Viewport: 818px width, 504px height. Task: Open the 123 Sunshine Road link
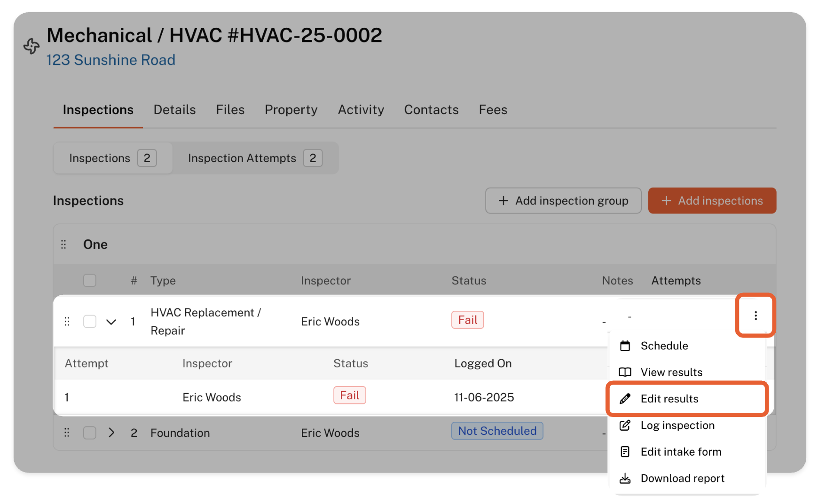[110, 60]
